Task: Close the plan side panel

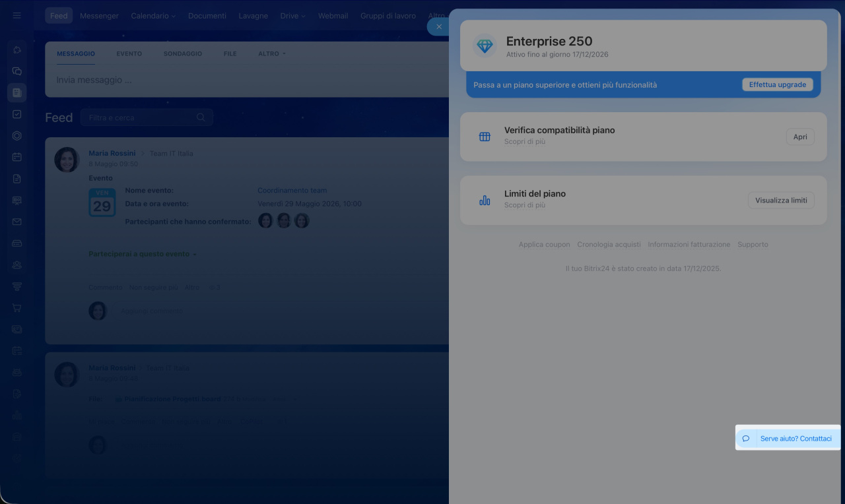Action: 438,26
